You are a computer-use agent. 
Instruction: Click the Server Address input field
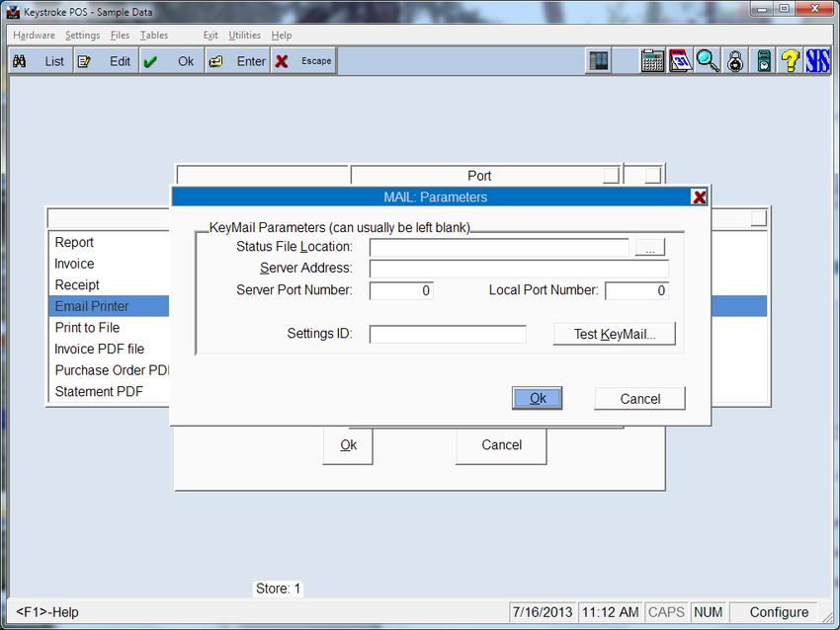click(519, 269)
